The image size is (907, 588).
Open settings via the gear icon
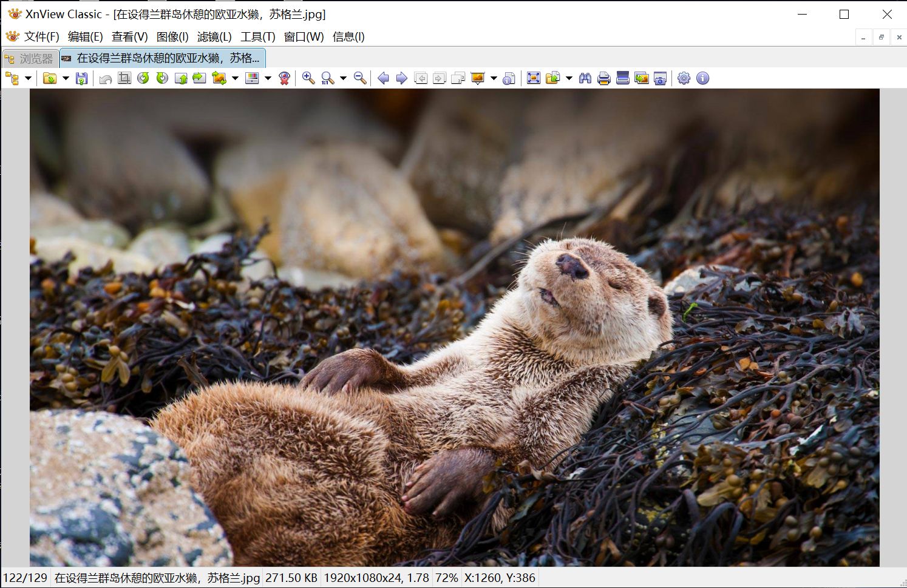pos(684,78)
